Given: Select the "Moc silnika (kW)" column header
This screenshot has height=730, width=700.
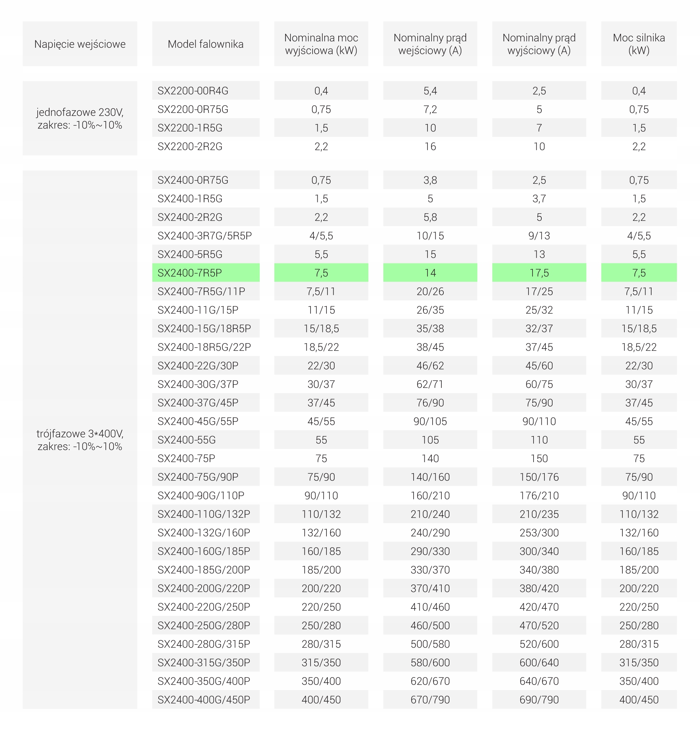Looking at the screenshot, I should 639,44.
